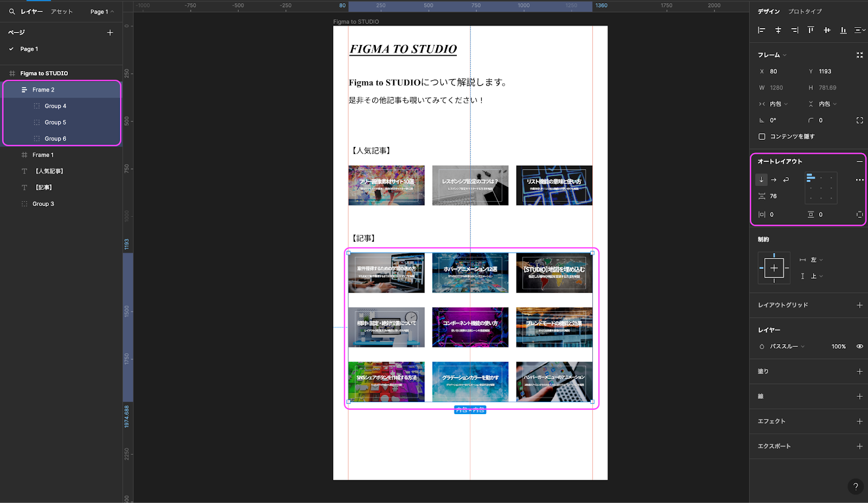Toggle layer visibility eye icon
Screen dimensions: 868x503
[x=860, y=346]
